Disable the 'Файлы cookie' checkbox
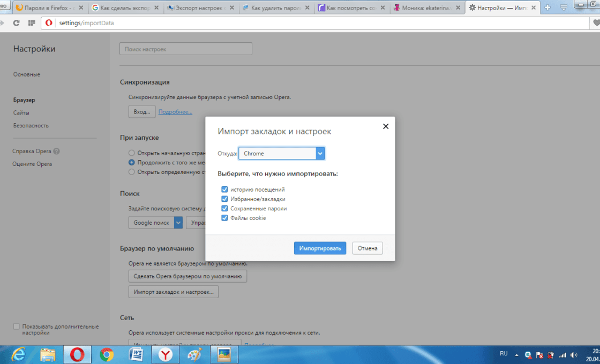This screenshot has width=600, height=364. (224, 218)
